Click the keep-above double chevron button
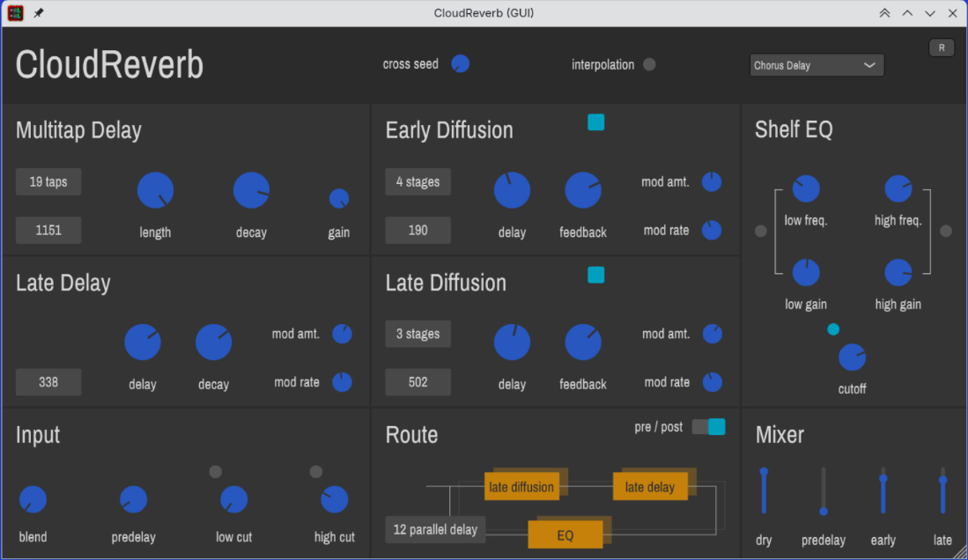The width and height of the screenshot is (968, 560). coord(884,13)
